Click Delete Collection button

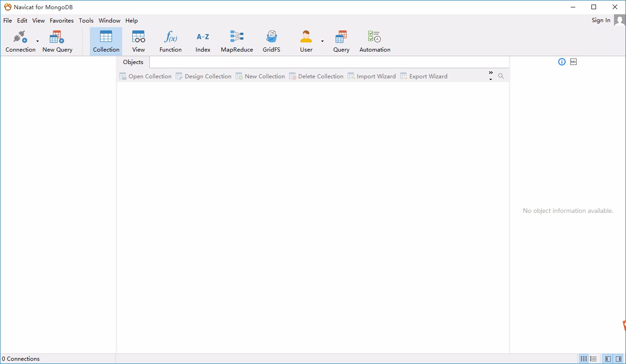(316, 76)
